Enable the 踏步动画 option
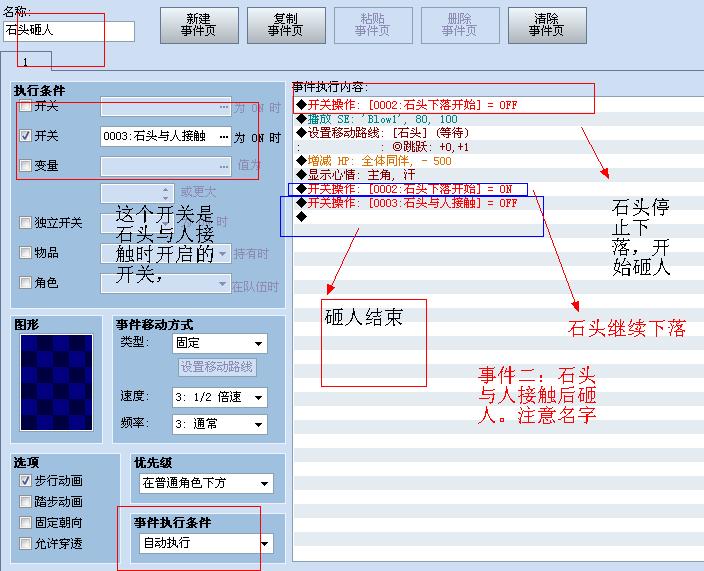The image size is (704, 571). coord(26,501)
